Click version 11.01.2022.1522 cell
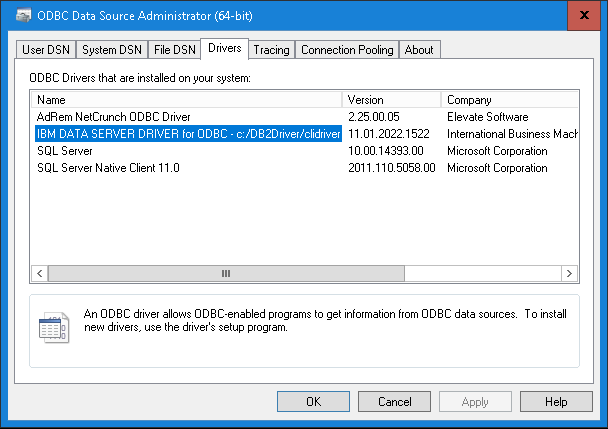Screen dimensions: 608x429 click(389, 134)
